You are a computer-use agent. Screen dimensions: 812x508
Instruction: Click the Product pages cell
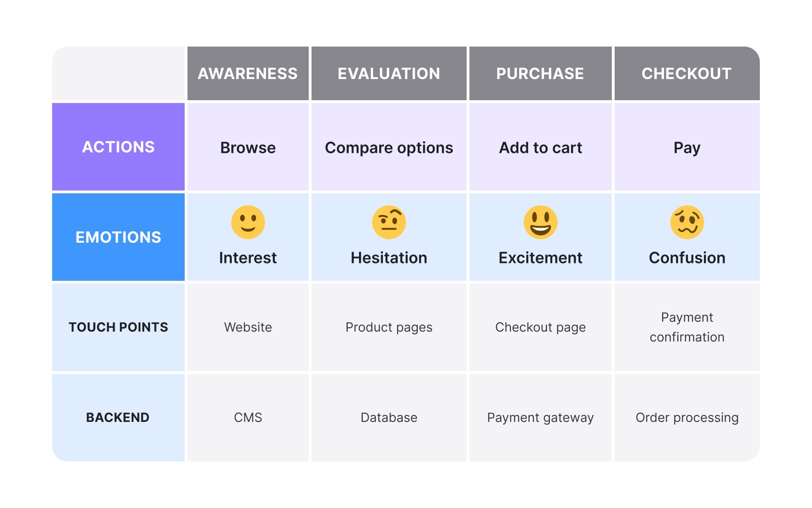pos(389,327)
